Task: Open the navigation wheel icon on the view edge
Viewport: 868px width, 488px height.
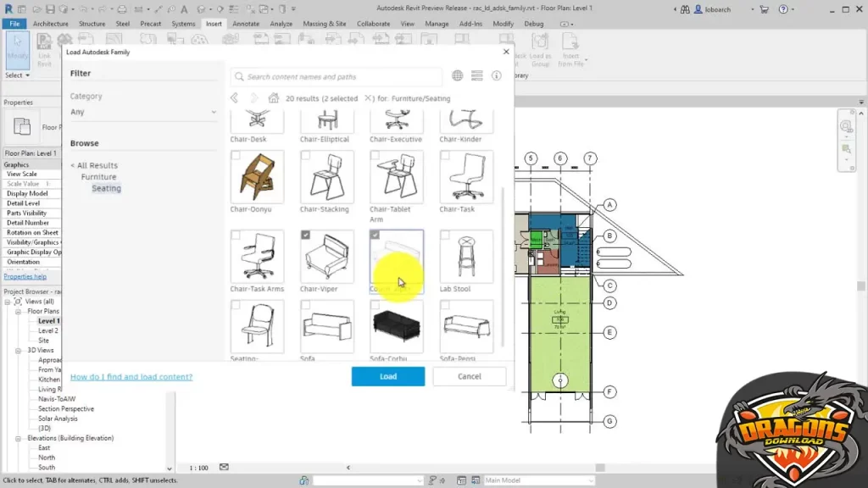Action: [x=847, y=124]
